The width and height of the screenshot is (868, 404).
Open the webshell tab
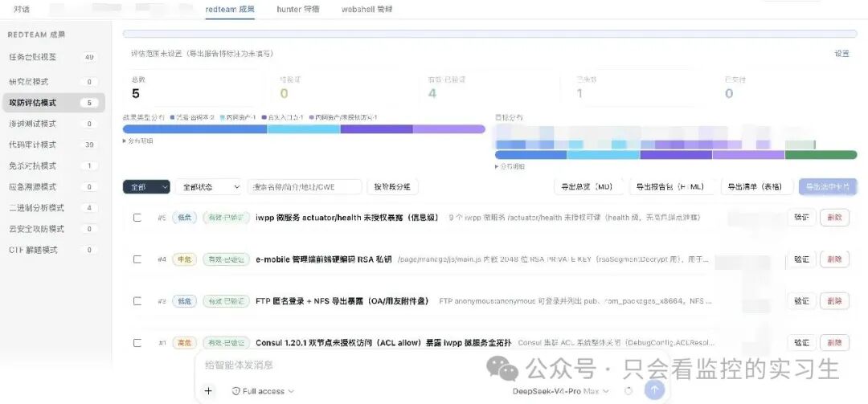[367, 10]
